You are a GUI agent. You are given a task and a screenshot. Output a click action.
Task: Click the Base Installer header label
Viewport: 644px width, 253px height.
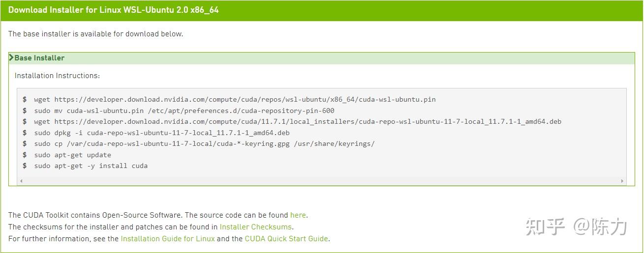(x=39, y=58)
